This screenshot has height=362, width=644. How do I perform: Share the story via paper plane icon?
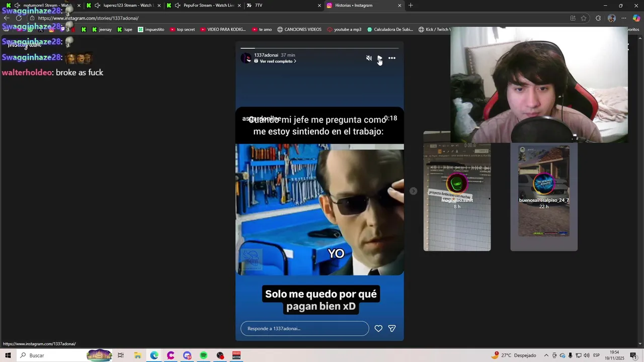click(x=392, y=328)
